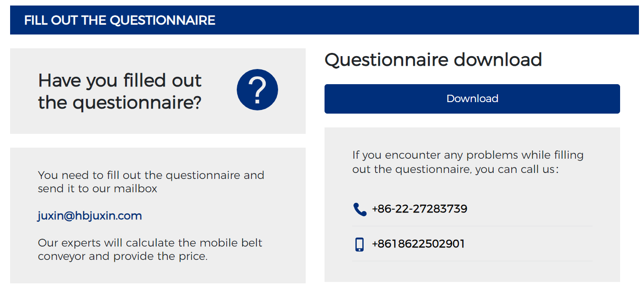644x293 pixels.
Task: Click the round question mark icon
Action: pos(257,90)
